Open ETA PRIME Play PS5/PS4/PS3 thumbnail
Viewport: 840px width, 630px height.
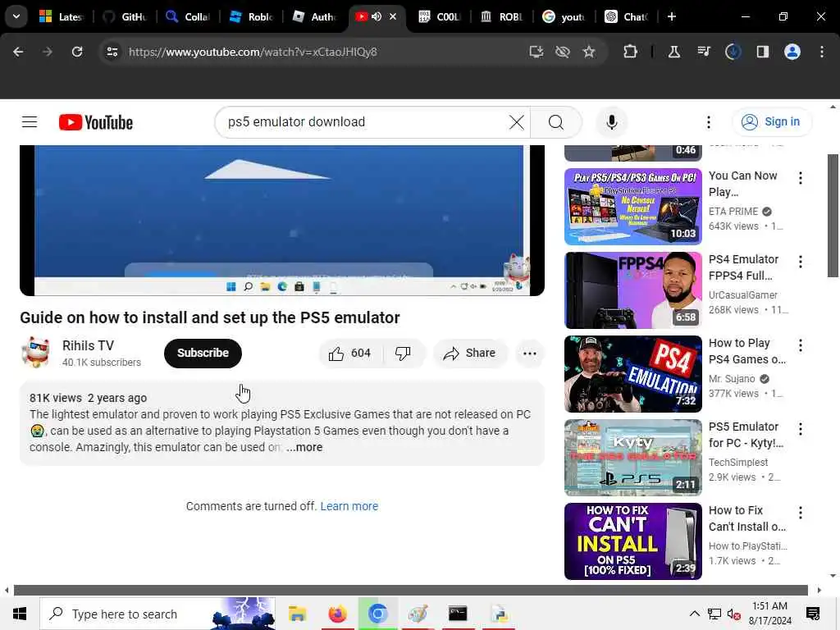(x=632, y=207)
